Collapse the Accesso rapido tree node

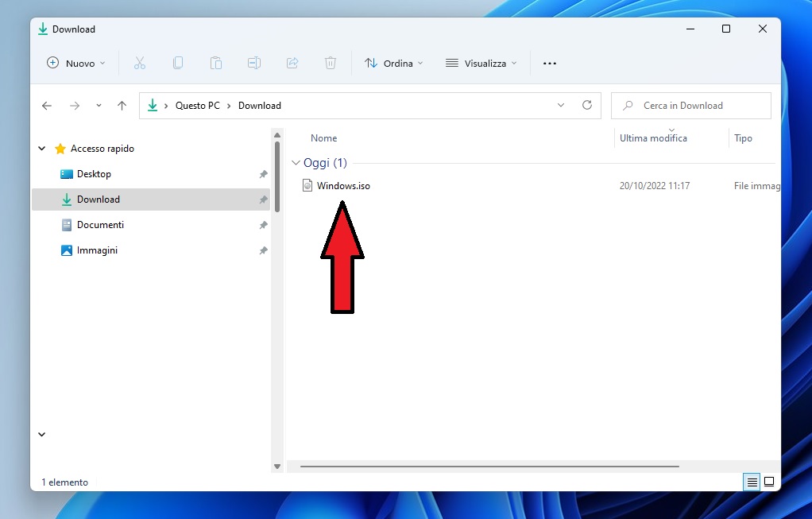42,149
